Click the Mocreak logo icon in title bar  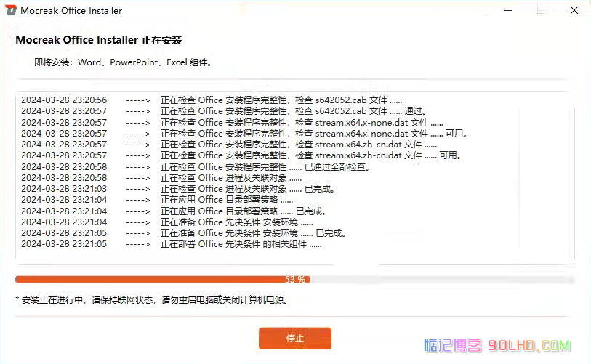coord(11,11)
